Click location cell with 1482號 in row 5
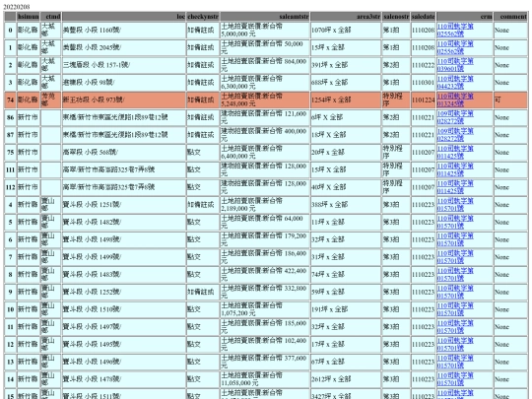Screen dimensions: 532x399 pyautogui.click(x=124, y=223)
